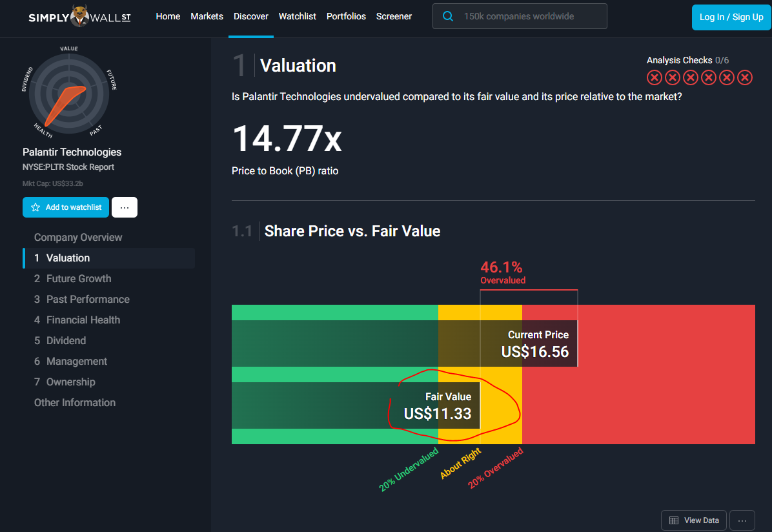Focus the 150k companies worldwide search field
Screen dimensions: 772x532
click(x=520, y=16)
